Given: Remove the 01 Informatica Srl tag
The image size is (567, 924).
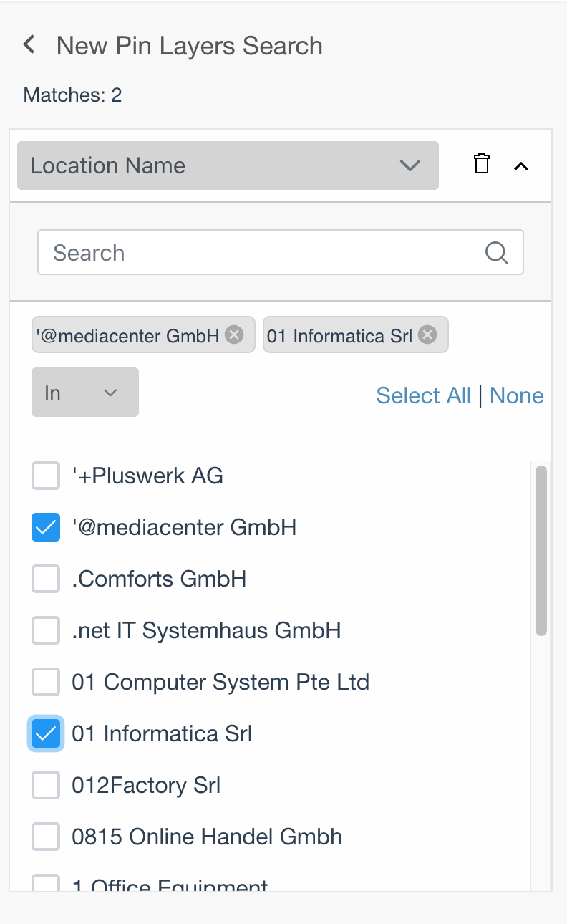Looking at the screenshot, I should [x=427, y=335].
